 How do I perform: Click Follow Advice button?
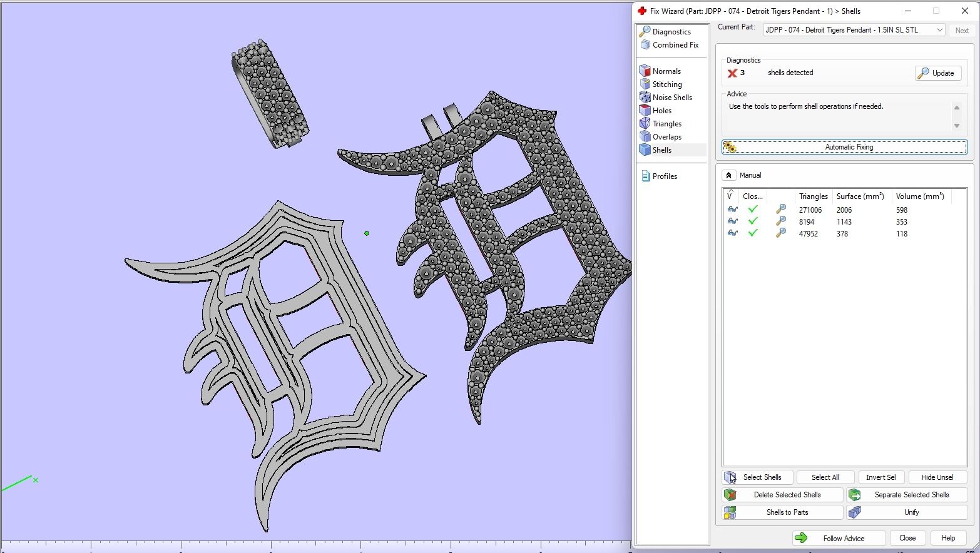[x=839, y=539]
